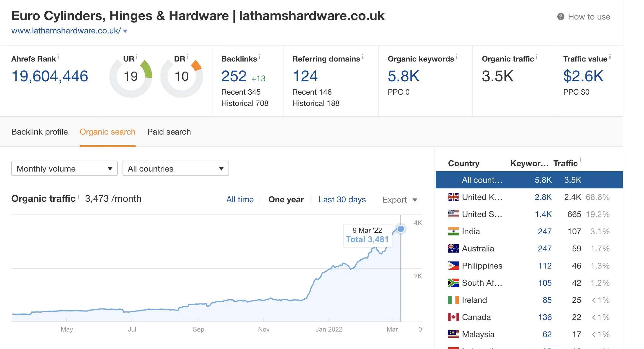Click Australia 247 keywords value

point(545,248)
